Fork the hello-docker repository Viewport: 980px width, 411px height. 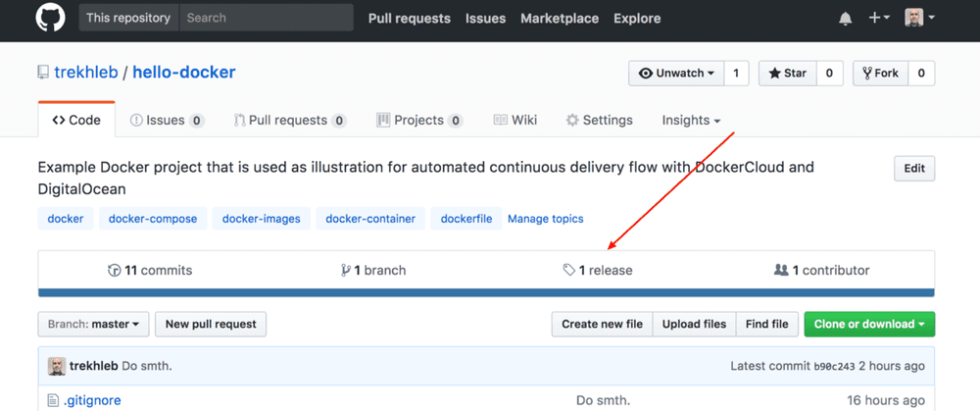(x=881, y=74)
